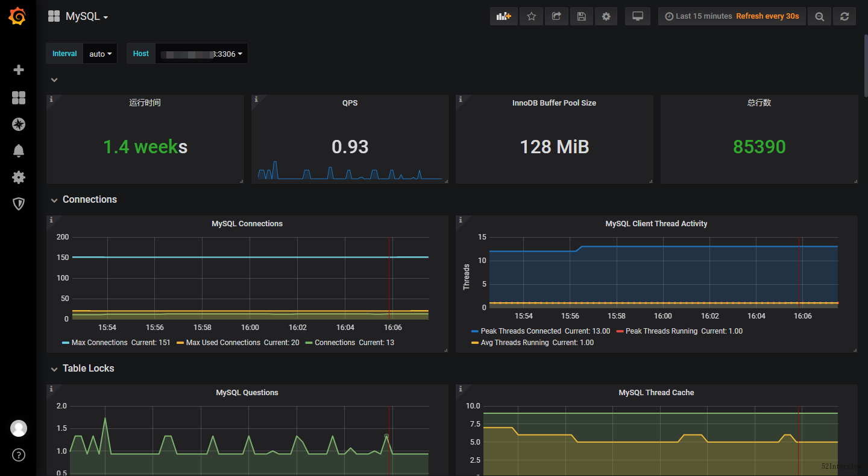Open the Configuration gear in sidebar
The width and height of the screenshot is (868, 476).
click(19, 177)
